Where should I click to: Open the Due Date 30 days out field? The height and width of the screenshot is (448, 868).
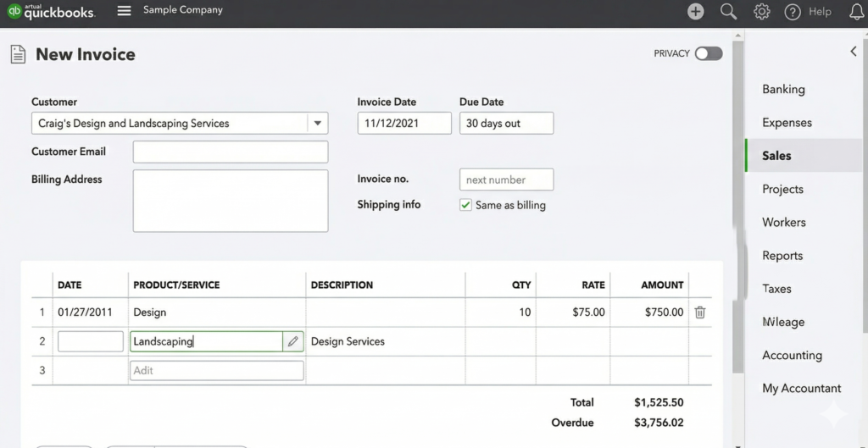[506, 124]
